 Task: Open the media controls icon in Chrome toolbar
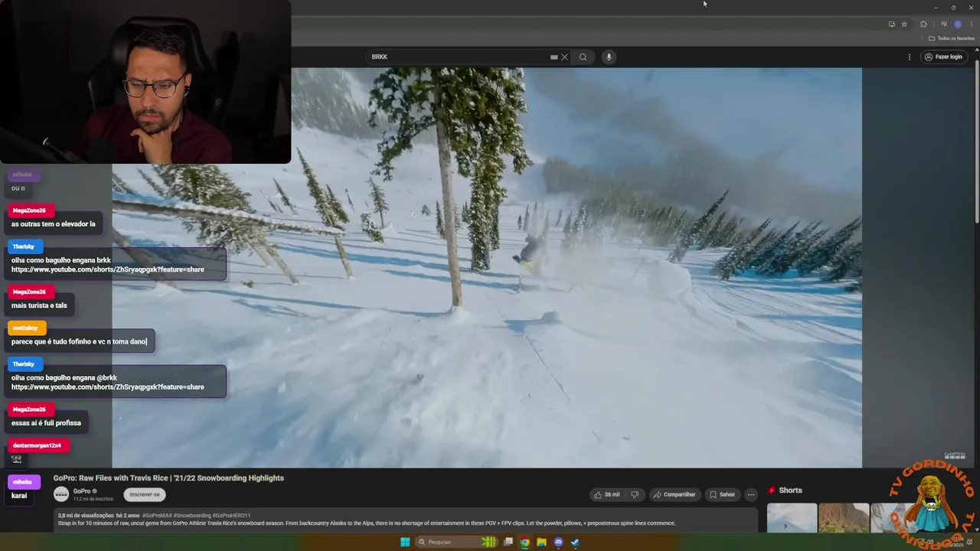pos(944,24)
